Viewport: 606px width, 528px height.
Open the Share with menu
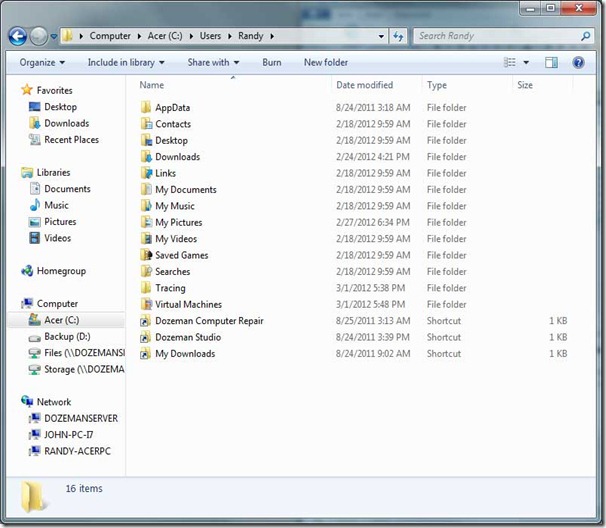213,63
